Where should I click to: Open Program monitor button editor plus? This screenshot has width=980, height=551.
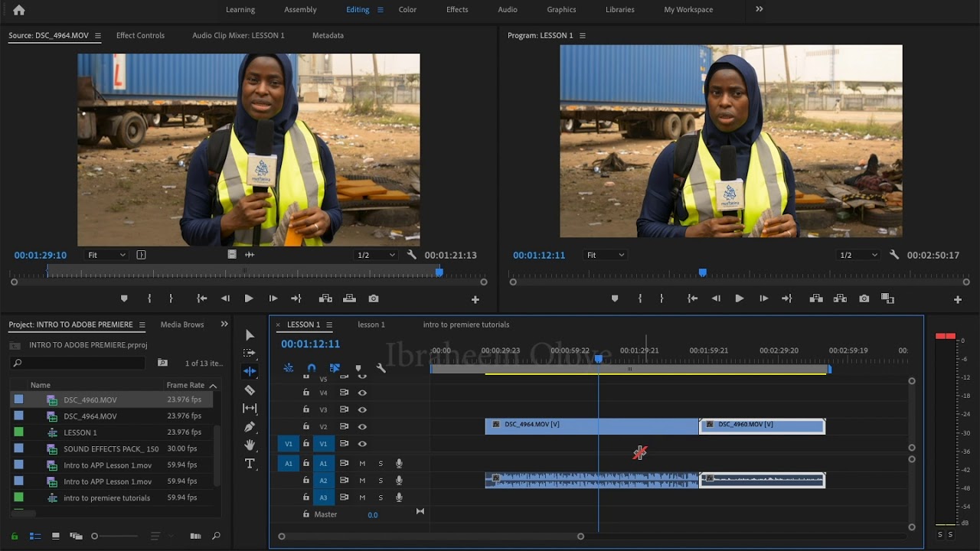point(957,300)
